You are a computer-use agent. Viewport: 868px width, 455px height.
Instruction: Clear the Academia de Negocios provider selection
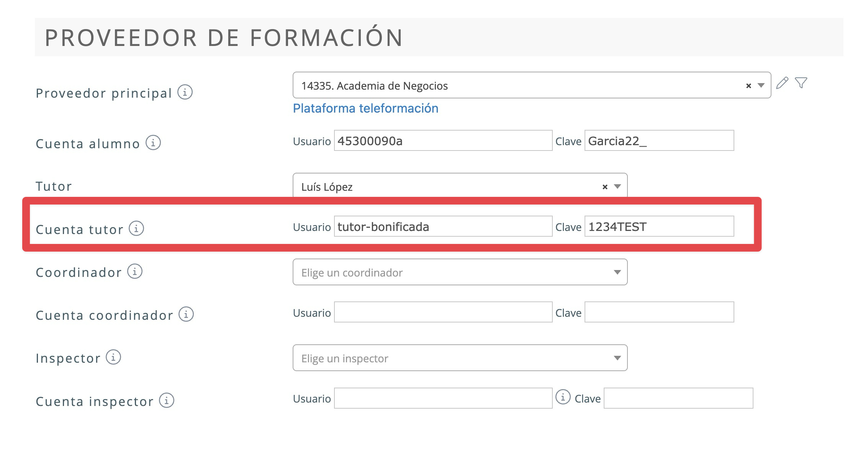748,86
